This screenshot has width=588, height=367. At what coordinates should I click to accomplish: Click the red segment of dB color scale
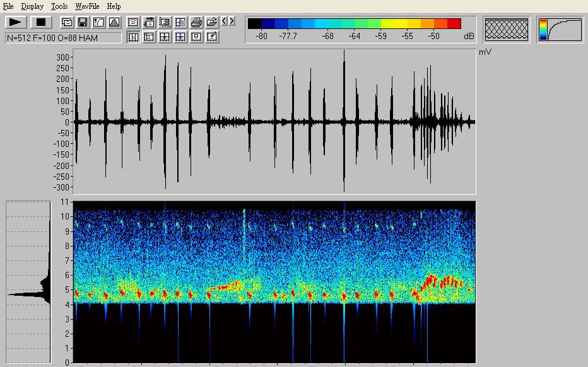[454, 24]
